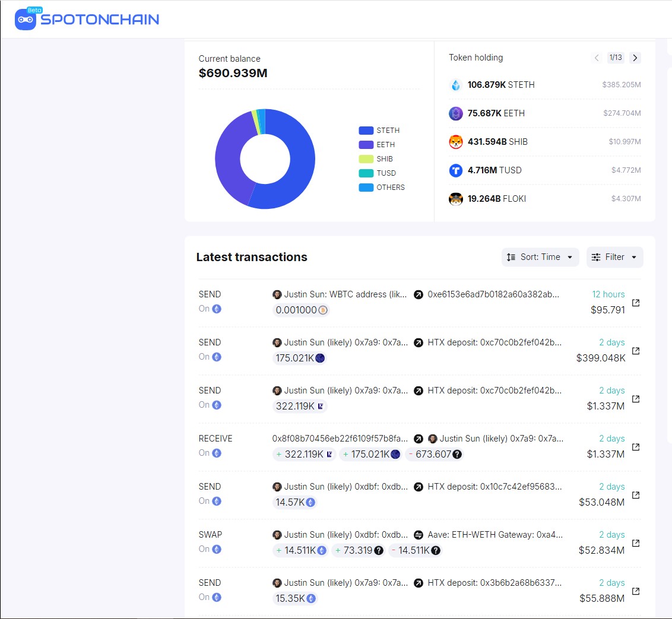Go to next token holding page

(635, 58)
